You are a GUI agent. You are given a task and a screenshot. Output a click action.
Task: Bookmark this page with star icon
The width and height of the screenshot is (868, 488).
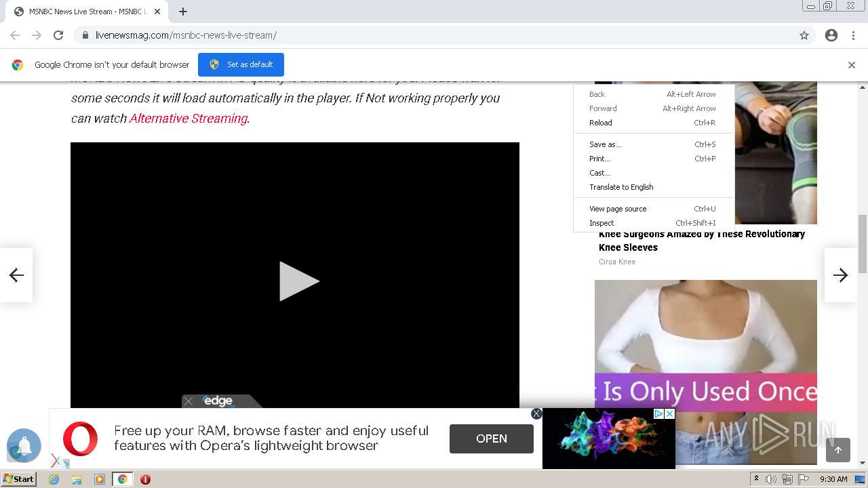[x=804, y=35]
